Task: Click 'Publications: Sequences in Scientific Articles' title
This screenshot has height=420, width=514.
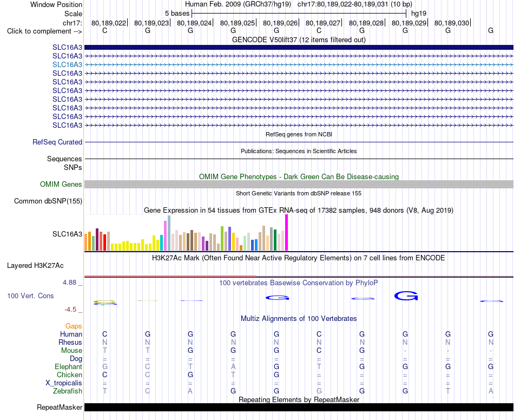Action: pyautogui.click(x=299, y=151)
